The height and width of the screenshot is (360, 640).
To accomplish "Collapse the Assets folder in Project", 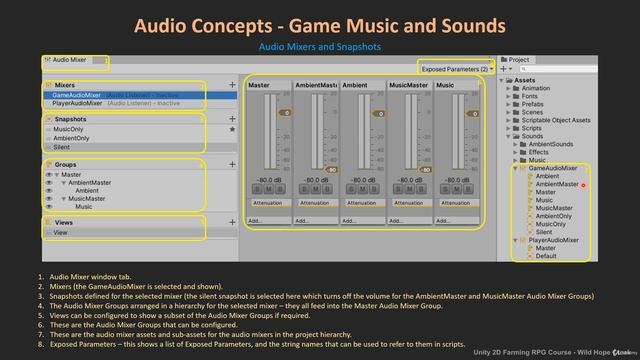I will tap(502, 80).
